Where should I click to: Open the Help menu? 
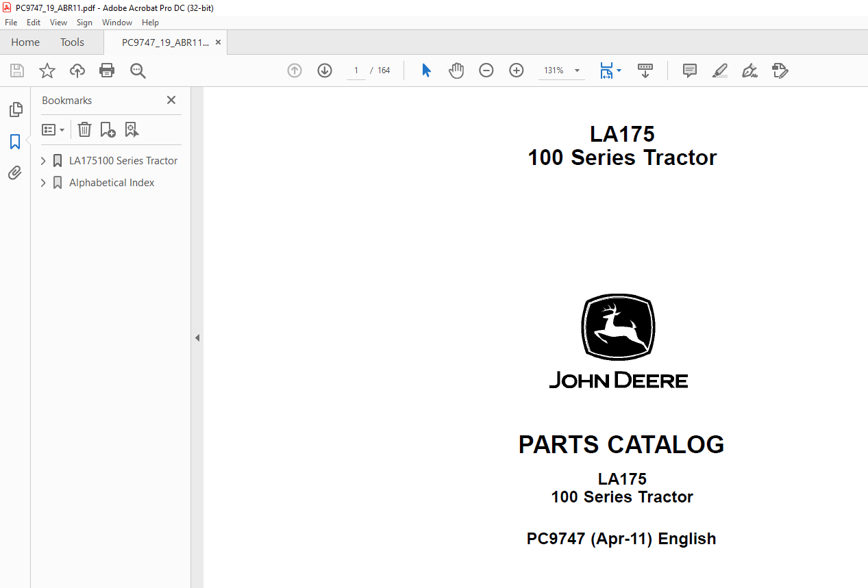150,23
